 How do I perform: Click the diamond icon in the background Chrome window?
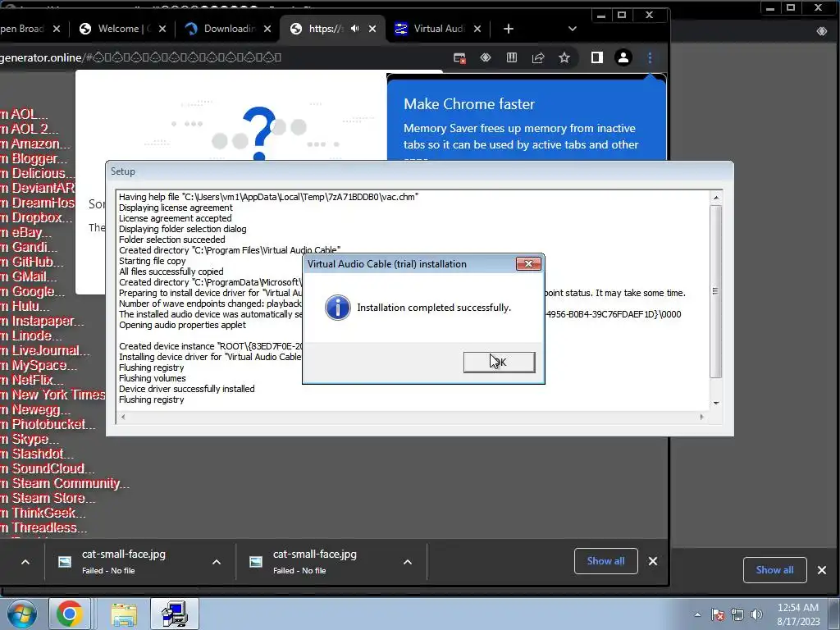(822, 31)
